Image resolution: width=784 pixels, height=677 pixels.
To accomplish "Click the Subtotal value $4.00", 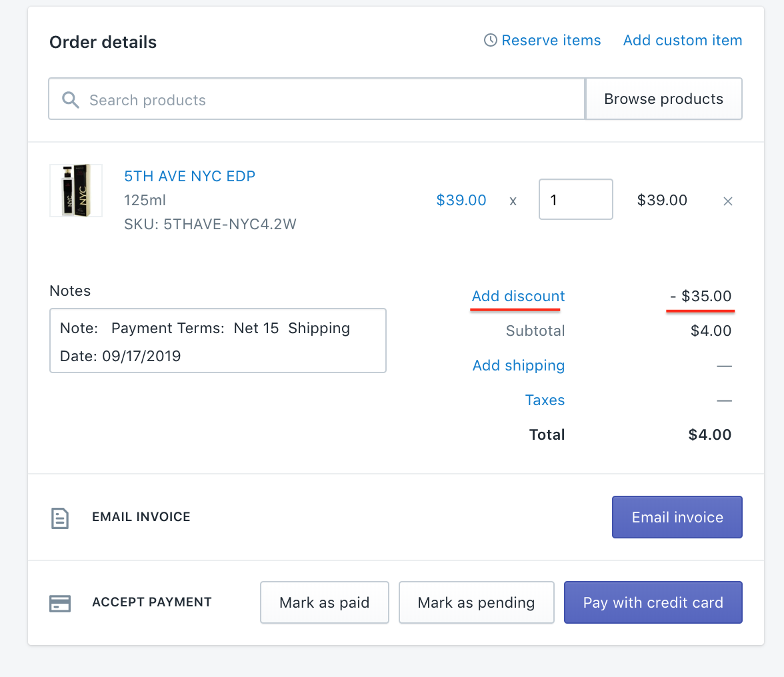I will [711, 331].
